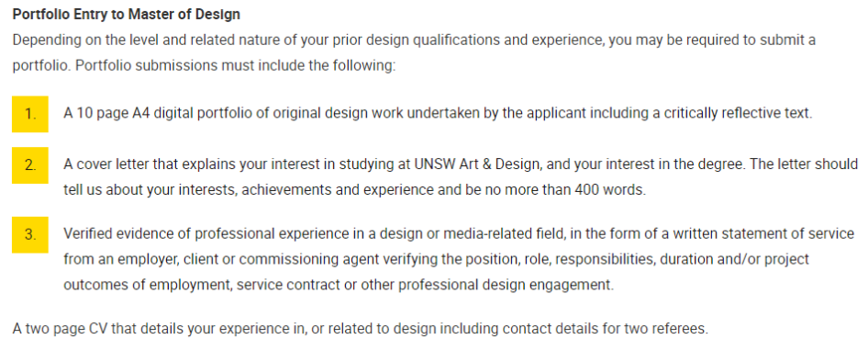Image resolution: width=868 pixels, height=350 pixels.
Task: Click the 'interests, achievements and experience' phrase
Action: 249,190
